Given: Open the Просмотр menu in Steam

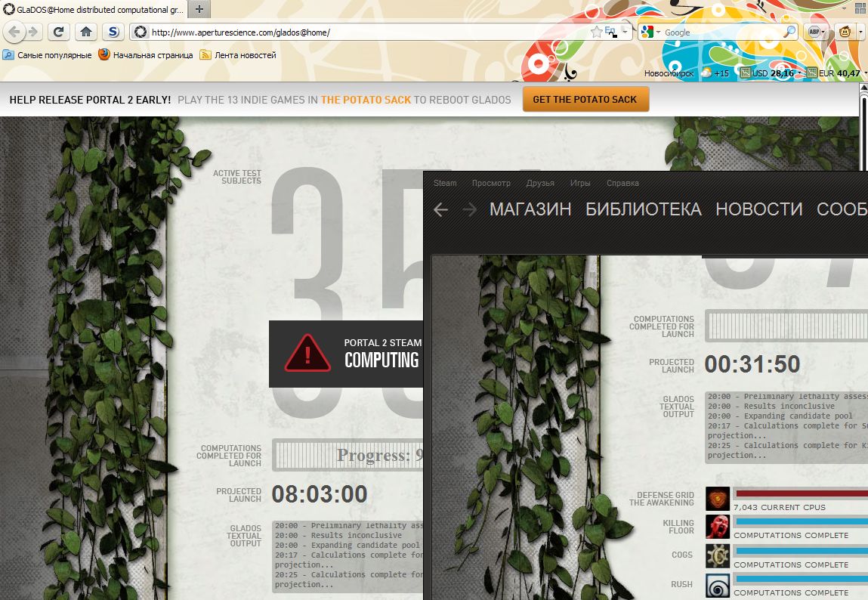Looking at the screenshot, I should pos(491,183).
